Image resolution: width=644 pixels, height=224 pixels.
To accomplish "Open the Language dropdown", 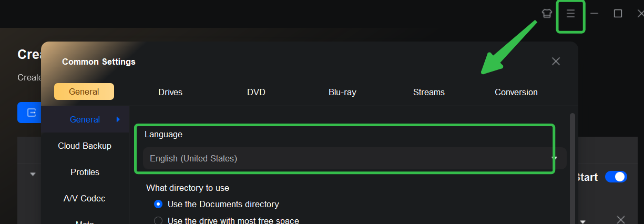I will [x=350, y=158].
